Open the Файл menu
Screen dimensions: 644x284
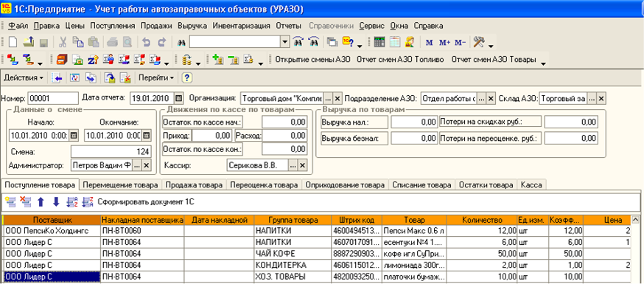tap(18, 26)
